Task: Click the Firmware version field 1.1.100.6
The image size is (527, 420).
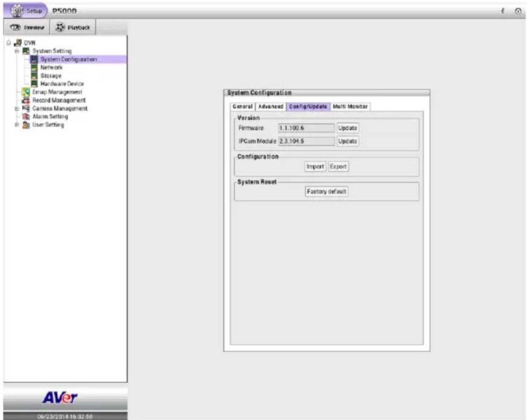Action: point(306,128)
